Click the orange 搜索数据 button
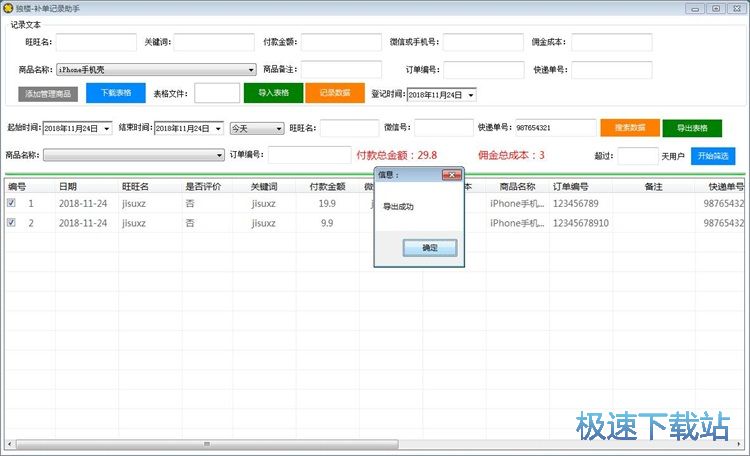This screenshot has height=456, width=750. coord(630,128)
